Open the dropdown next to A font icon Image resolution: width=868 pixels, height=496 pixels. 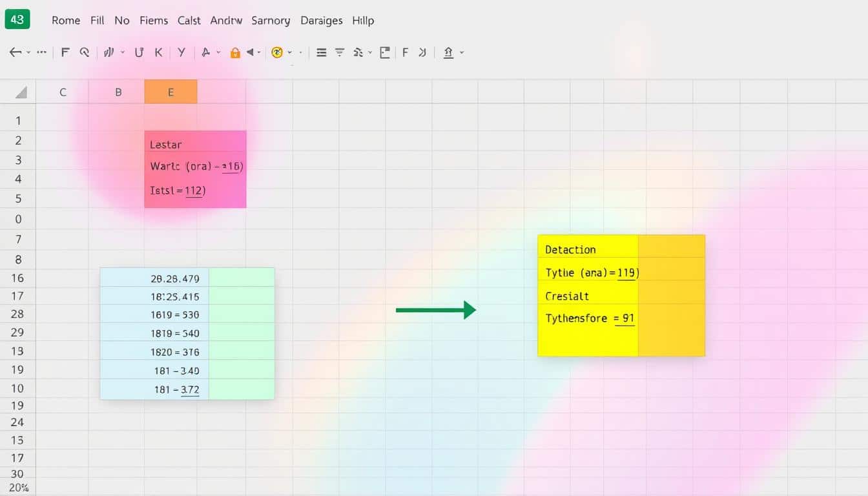click(218, 53)
